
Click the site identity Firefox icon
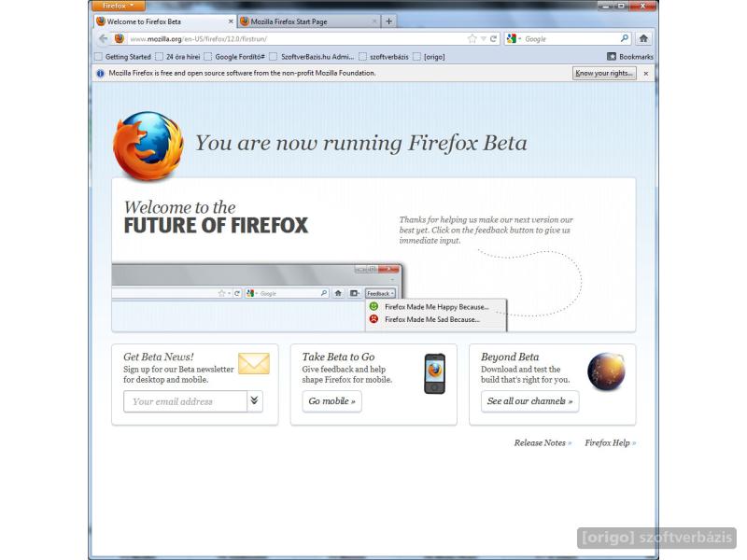coord(120,38)
